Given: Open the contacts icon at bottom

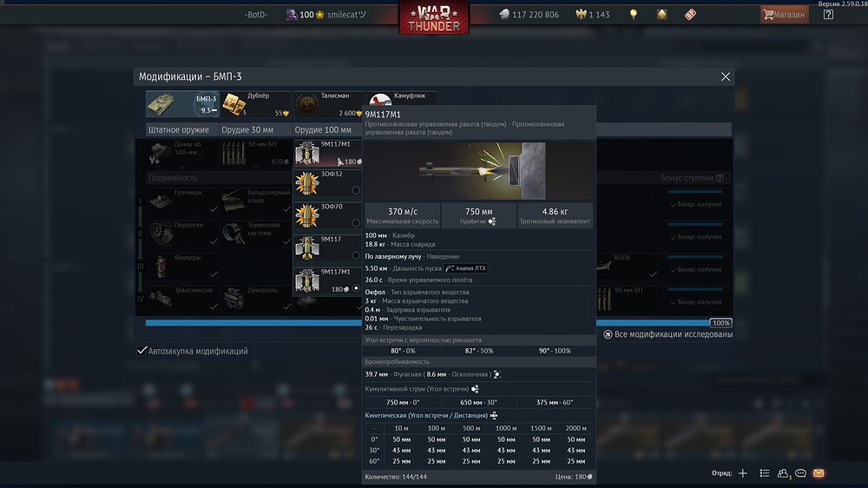Looking at the screenshot, I should 783,473.
